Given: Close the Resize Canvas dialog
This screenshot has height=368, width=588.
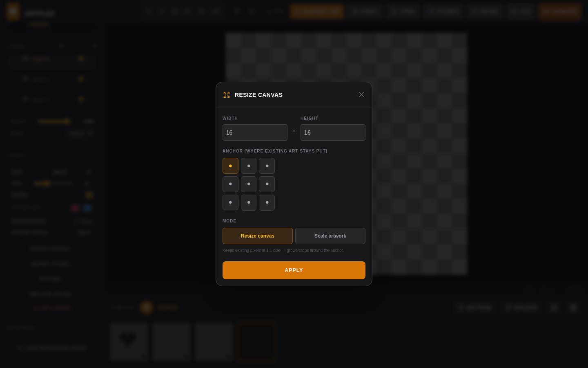Looking at the screenshot, I should click(361, 95).
